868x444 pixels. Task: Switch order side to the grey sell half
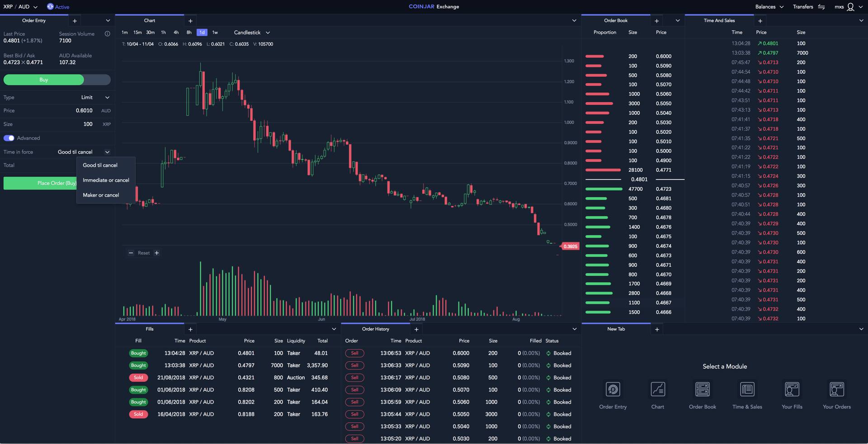tap(97, 80)
